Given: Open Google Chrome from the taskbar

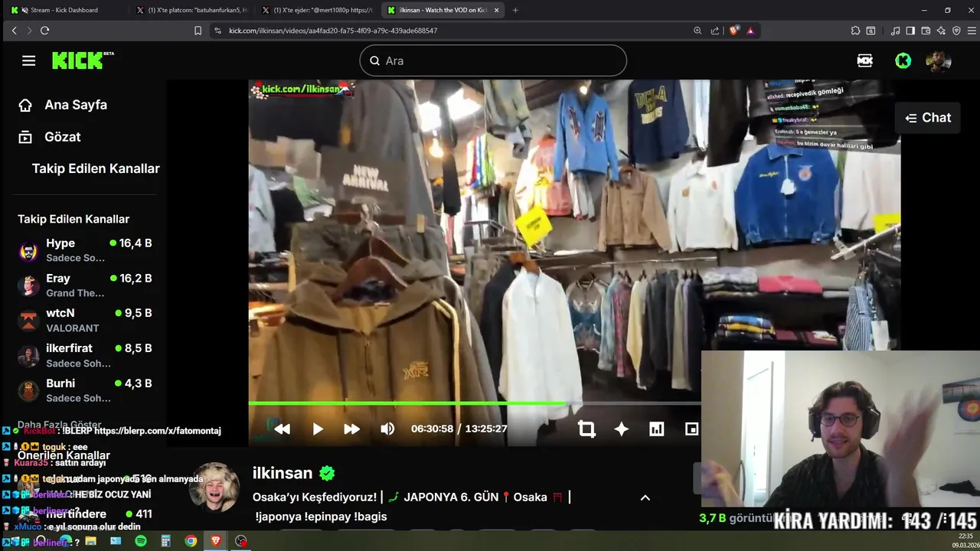Looking at the screenshot, I should (x=191, y=541).
